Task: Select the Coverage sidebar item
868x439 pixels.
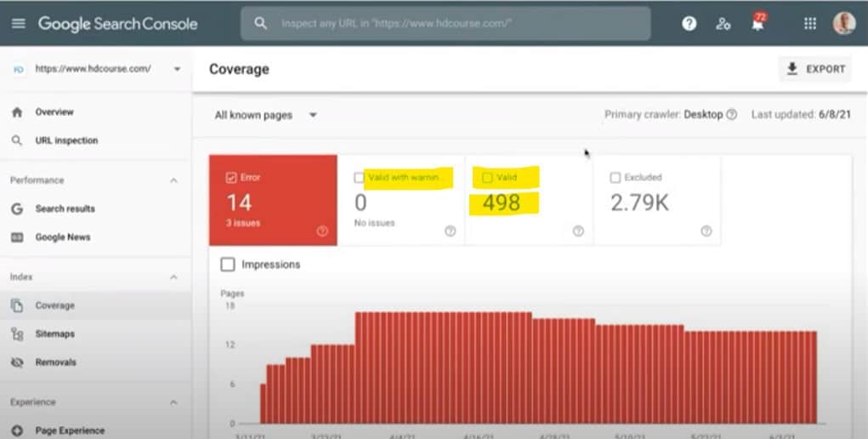Action: click(x=95, y=305)
